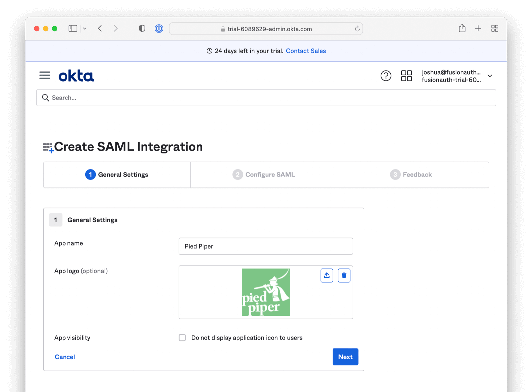
Task: Click the Safari share icon
Action: (x=462, y=28)
